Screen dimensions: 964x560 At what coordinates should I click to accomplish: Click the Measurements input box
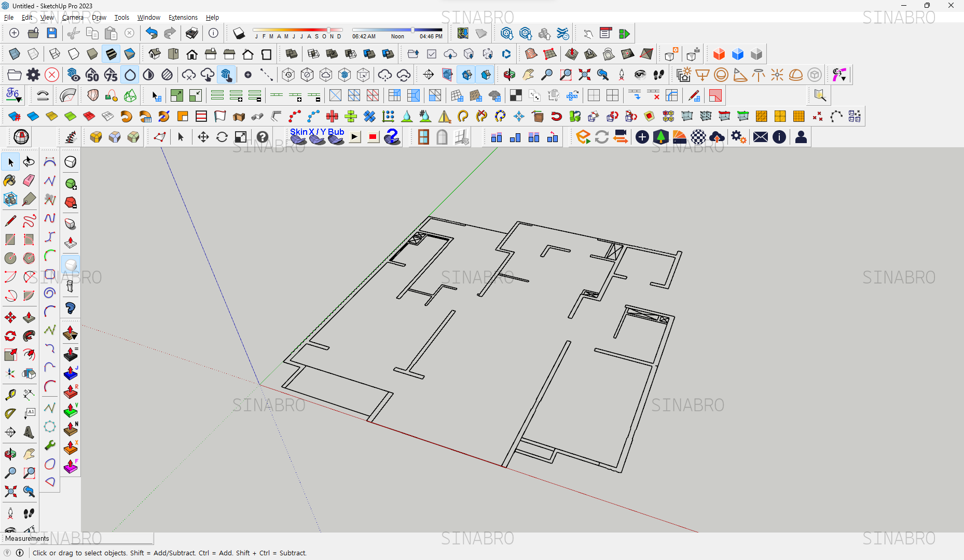pos(101,538)
